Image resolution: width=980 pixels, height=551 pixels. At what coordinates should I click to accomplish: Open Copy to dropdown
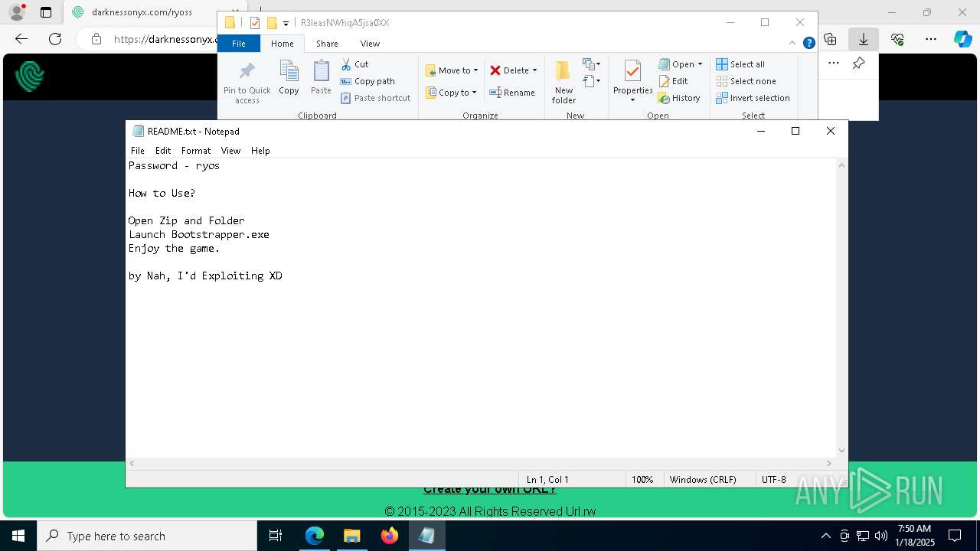[x=452, y=93]
